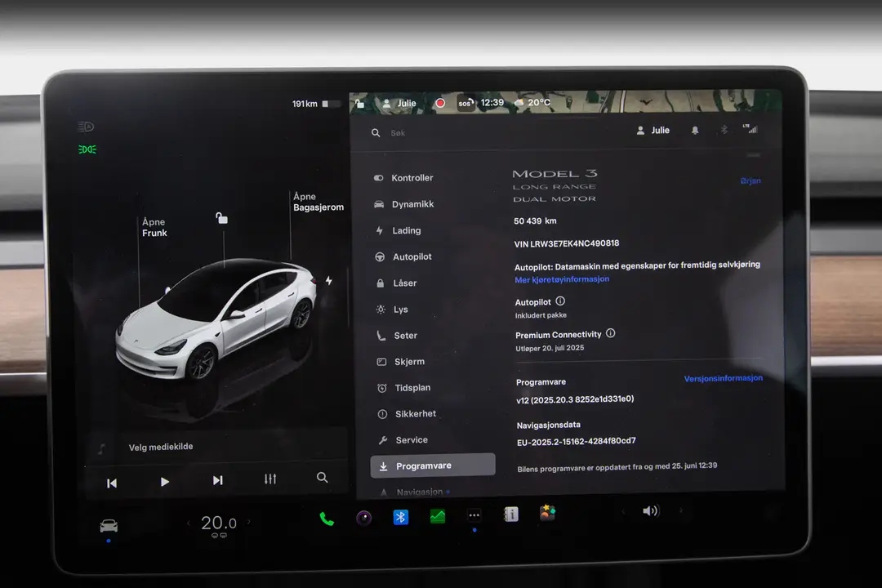882x588 pixels.
Task: Open notifications bell icon
Action: [x=695, y=131]
